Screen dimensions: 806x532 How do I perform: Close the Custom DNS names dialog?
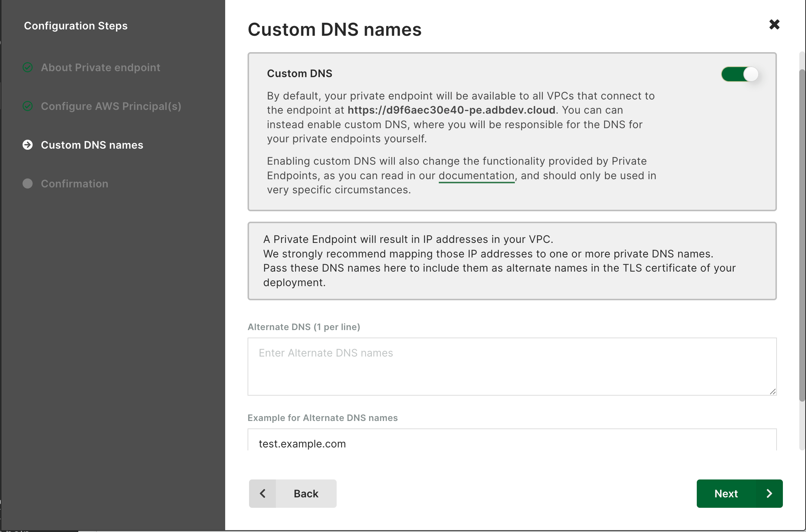pos(774,25)
